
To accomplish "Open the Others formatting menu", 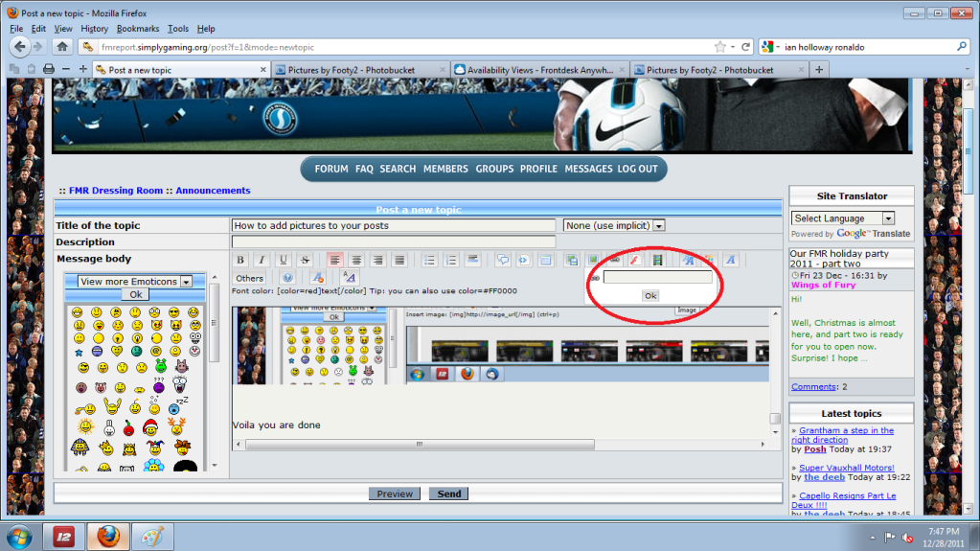I will click(249, 278).
